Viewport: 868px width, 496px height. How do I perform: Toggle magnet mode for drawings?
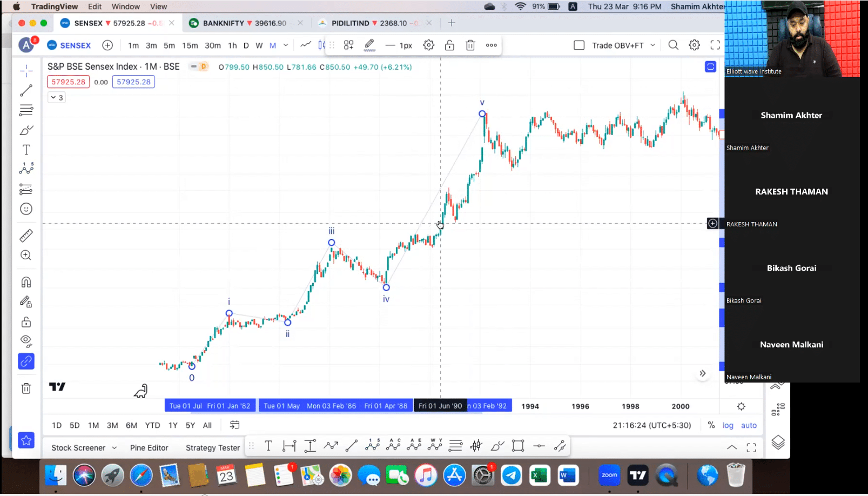(x=26, y=282)
